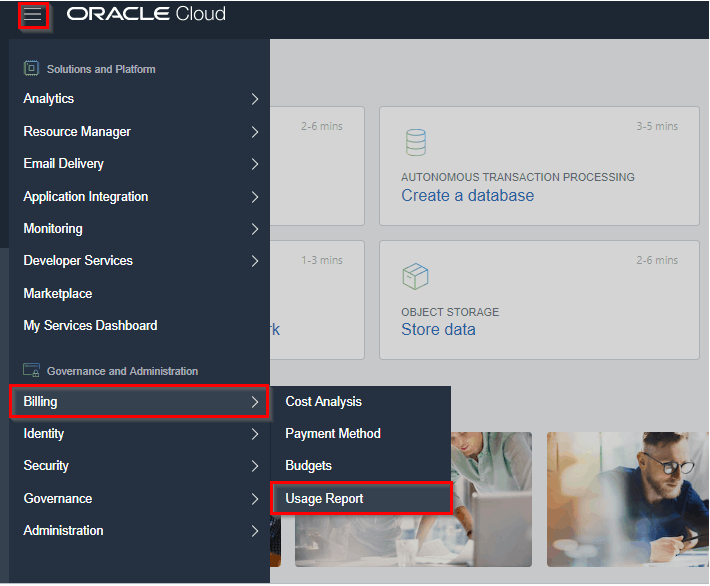Screen dimensions: 710x586
Task: Expand the Billing chevron arrow
Action: coord(255,402)
